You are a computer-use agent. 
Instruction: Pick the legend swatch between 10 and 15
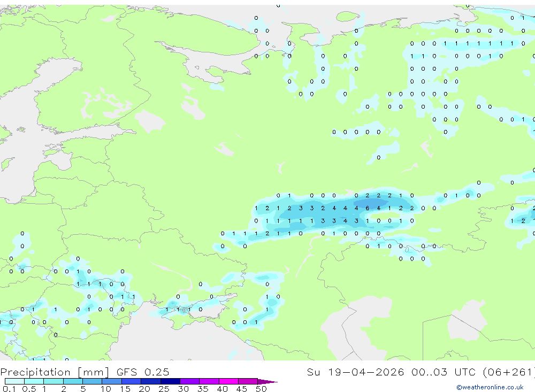(x=112, y=381)
